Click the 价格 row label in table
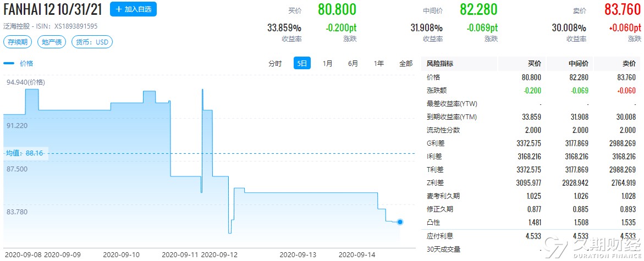The width and height of the screenshot is (644, 261). point(433,77)
